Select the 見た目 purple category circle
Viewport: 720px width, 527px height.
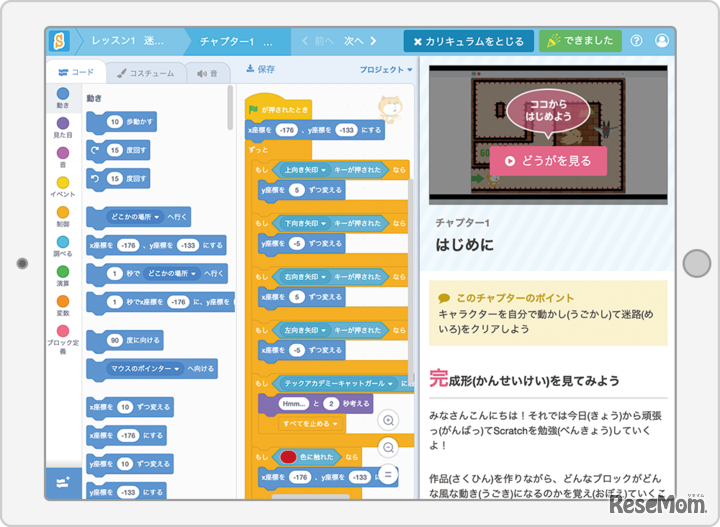click(x=63, y=123)
